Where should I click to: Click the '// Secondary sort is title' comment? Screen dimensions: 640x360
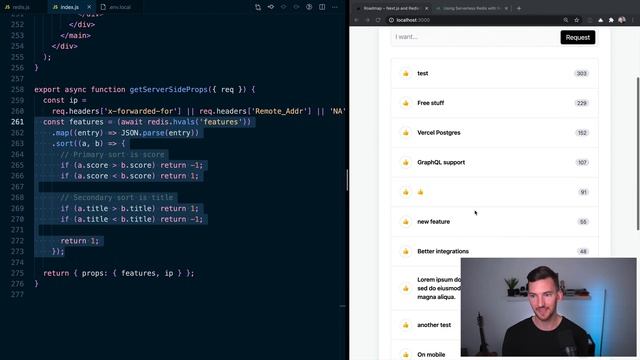[117, 198]
